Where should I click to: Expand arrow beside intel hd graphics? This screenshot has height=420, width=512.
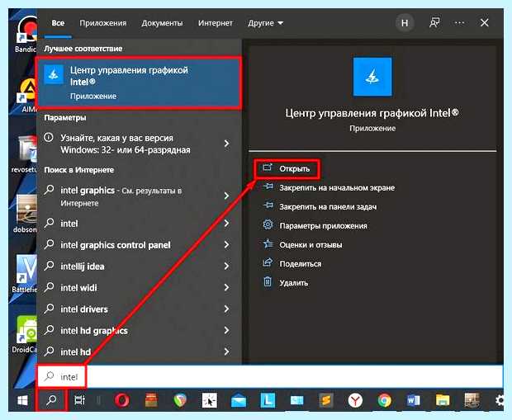click(226, 330)
